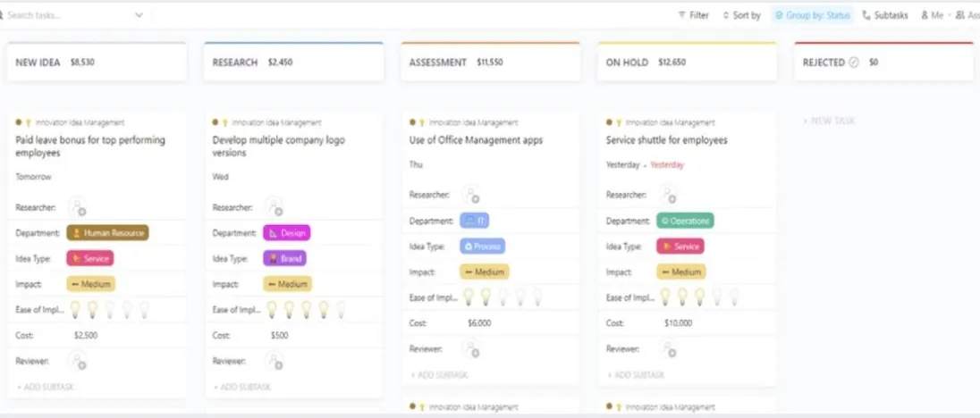Set fourth lightbulb rating on Service shuttle card

[x=717, y=297]
